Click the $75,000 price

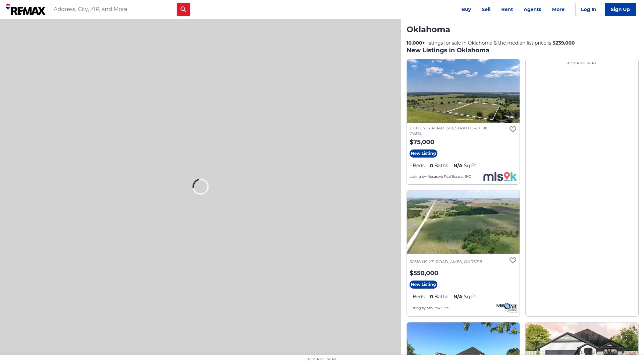pos(422,142)
